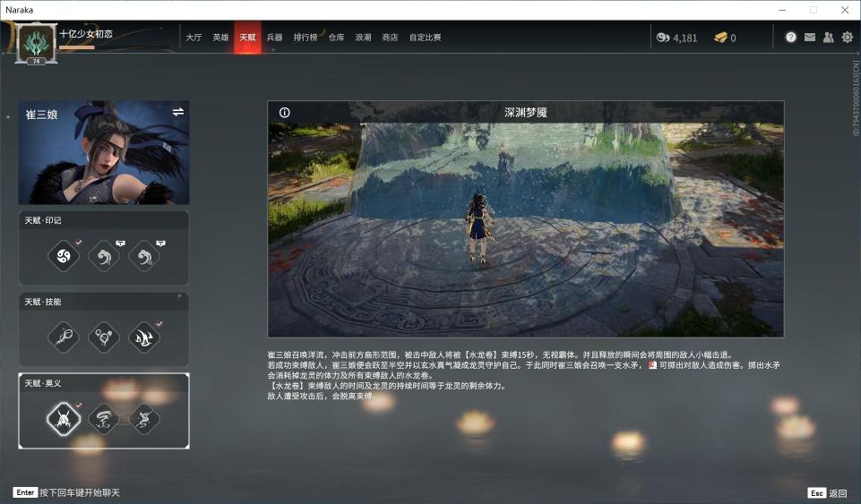Click the player avatar emblem

(x=36, y=42)
